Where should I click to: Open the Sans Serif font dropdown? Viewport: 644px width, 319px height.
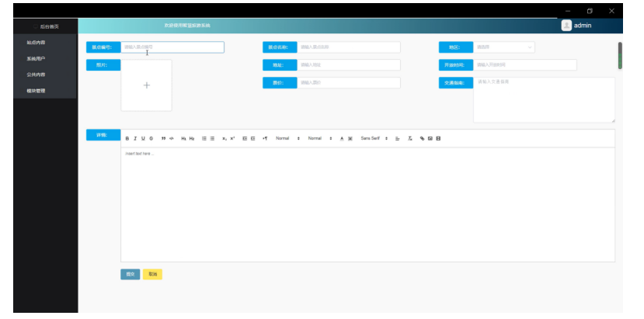click(374, 139)
